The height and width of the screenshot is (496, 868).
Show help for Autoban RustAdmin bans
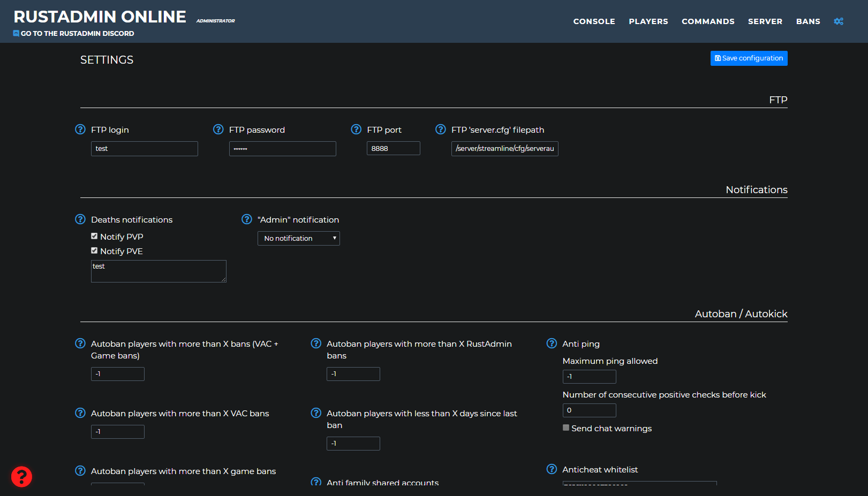(316, 344)
